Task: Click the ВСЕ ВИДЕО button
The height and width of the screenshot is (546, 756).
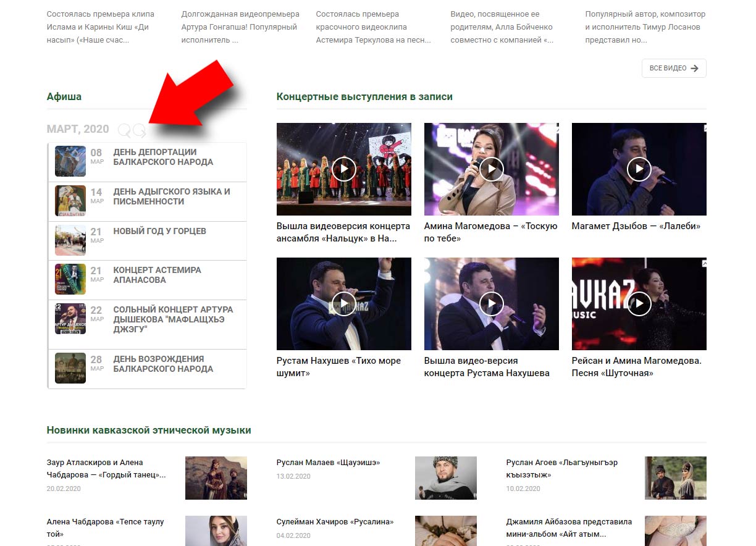Action: point(674,68)
